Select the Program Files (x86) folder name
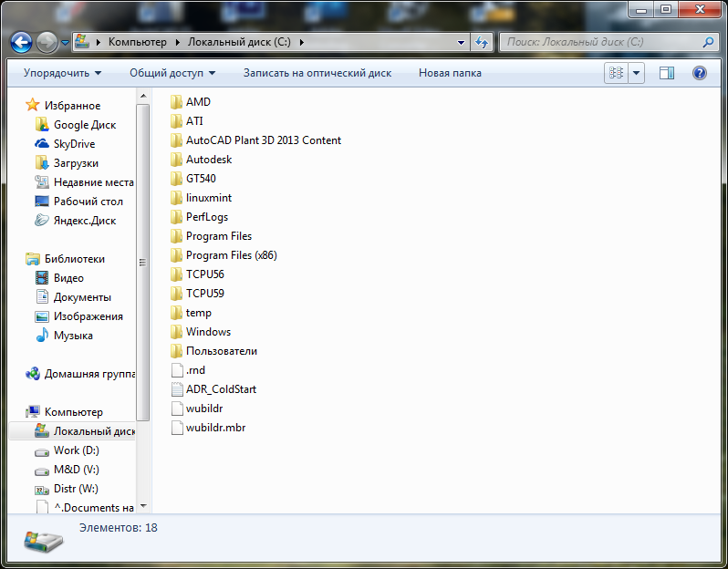 pos(231,255)
